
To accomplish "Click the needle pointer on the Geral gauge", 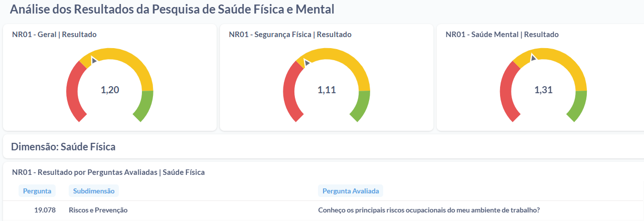I will tap(94, 62).
